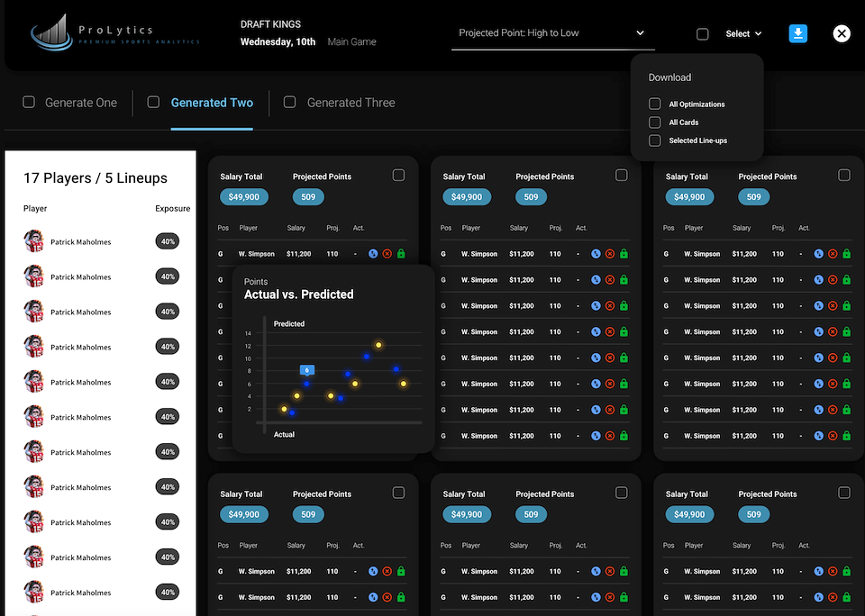Tick the Generated Three checkbox
865x616 pixels.
tap(289, 102)
